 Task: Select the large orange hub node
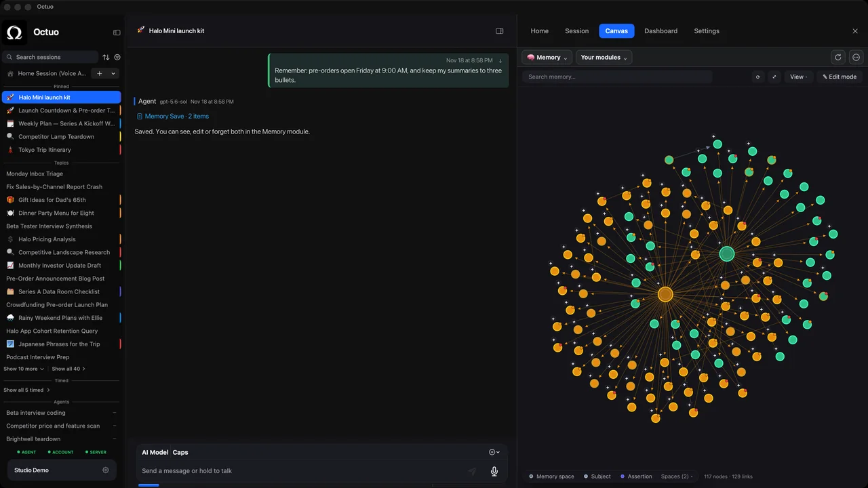(665, 294)
